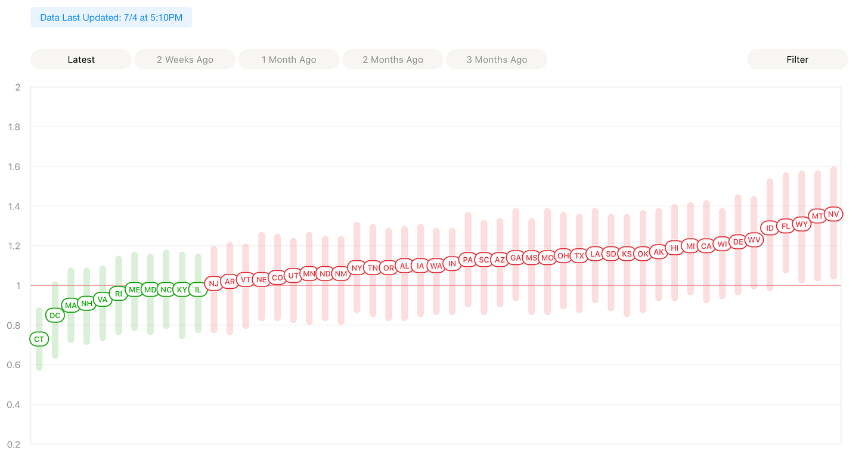
Task: Click the DC state marker
Action: coord(55,315)
